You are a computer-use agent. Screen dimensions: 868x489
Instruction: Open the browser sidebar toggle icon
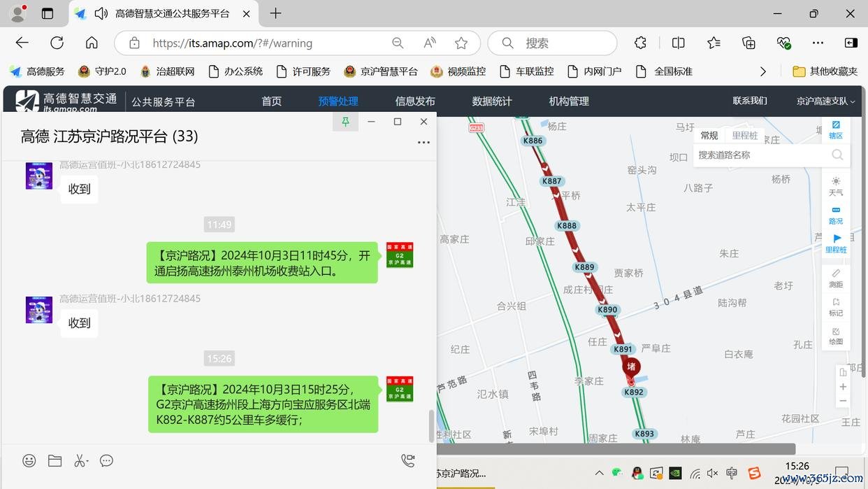tap(851, 43)
